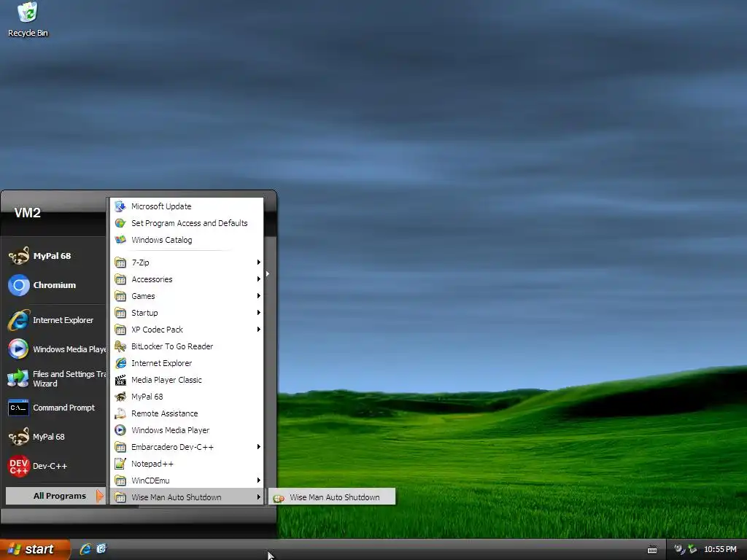Screen dimensions: 747x560
Task: Open Internet Explorer in All Programs menu
Action: [x=187, y=363]
